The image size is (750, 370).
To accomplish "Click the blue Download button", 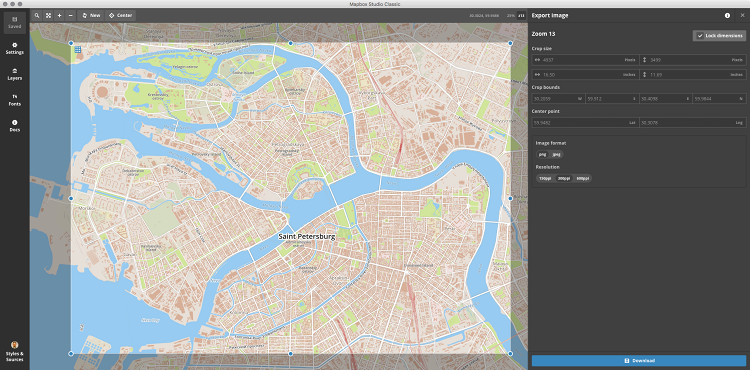I will pyautogui.click(x=639, y=360).
